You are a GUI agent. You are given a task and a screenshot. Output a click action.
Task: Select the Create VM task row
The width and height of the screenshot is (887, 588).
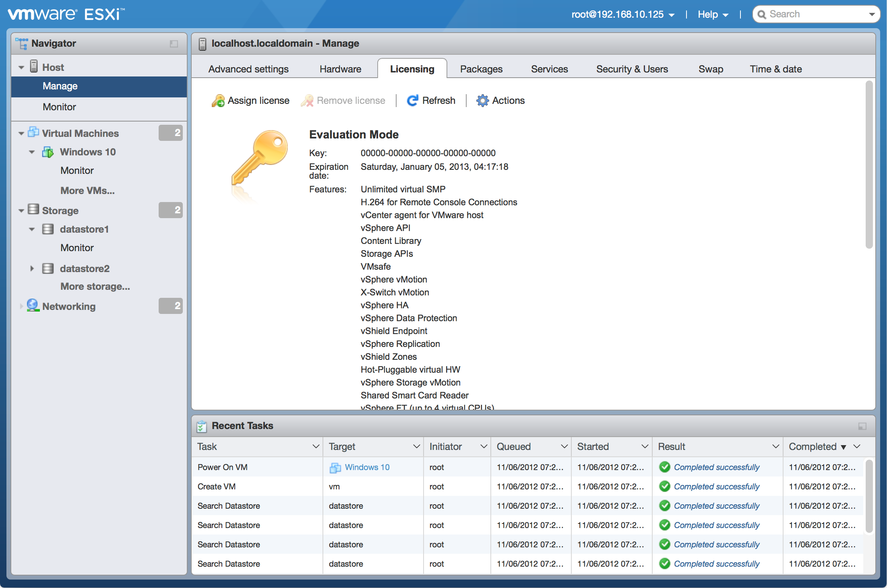(527, 487)
